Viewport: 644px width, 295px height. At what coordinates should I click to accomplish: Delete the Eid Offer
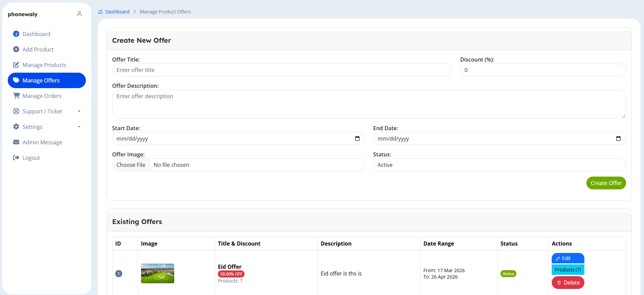[x=568, y=283]
